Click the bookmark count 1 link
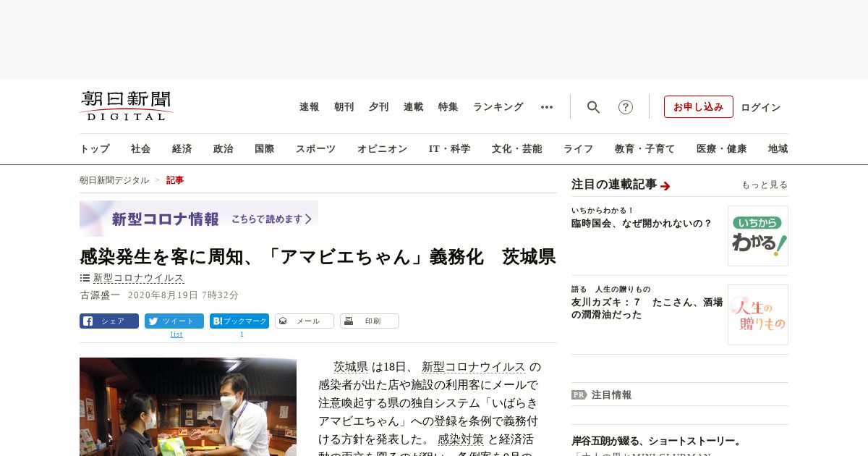Image resolution: width=868 pixels, height=456 pixels. coord(242,334)
